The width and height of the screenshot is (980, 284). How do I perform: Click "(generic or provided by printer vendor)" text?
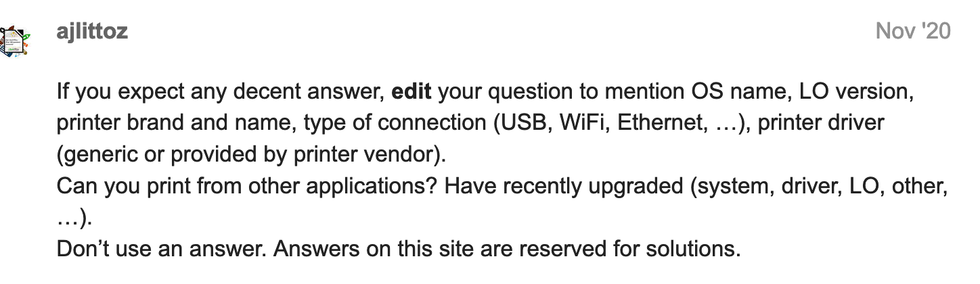252,155
